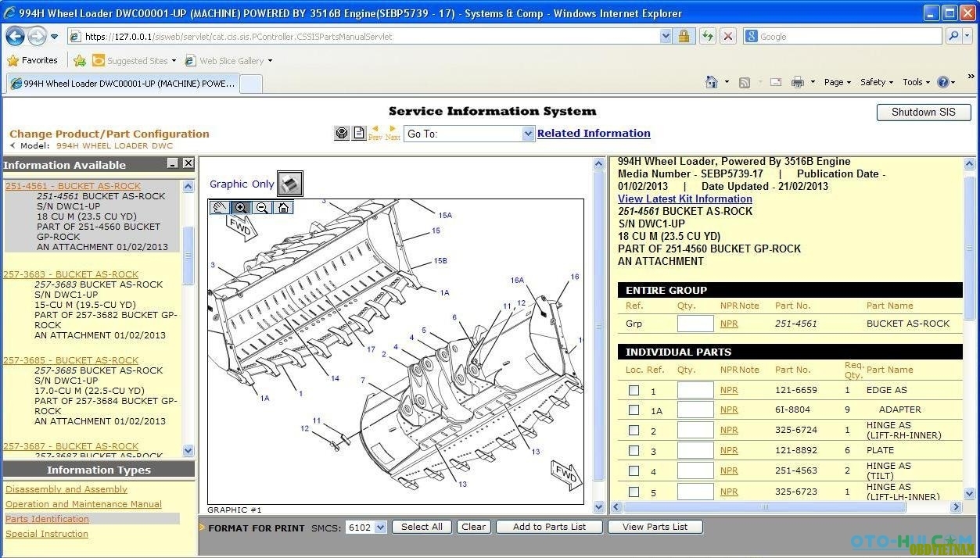Viewport: 980px width, 558px height.
Task: Click the Print icon in command bar
Action: coord(798,82)
